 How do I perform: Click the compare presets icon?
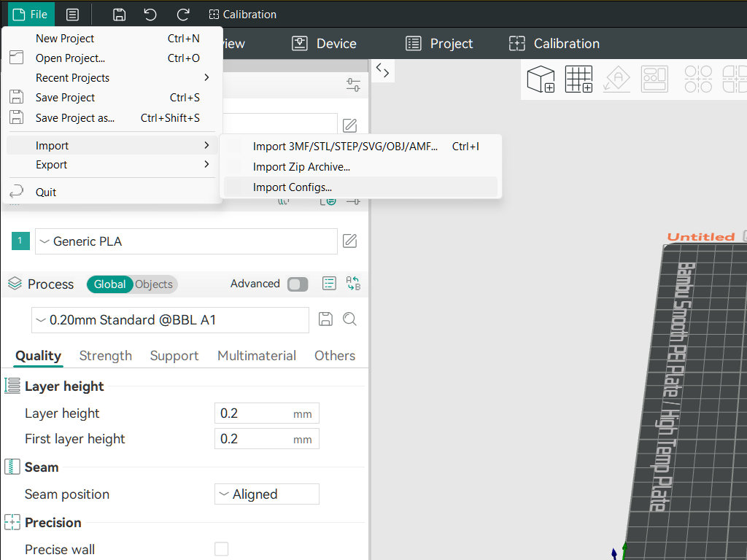(353, 284)
